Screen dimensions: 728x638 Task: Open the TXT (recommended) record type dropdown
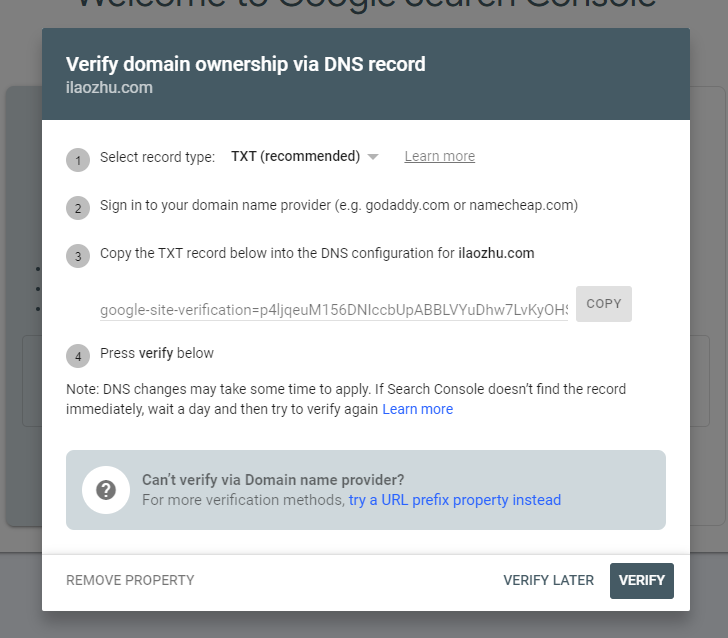(305, 156)
